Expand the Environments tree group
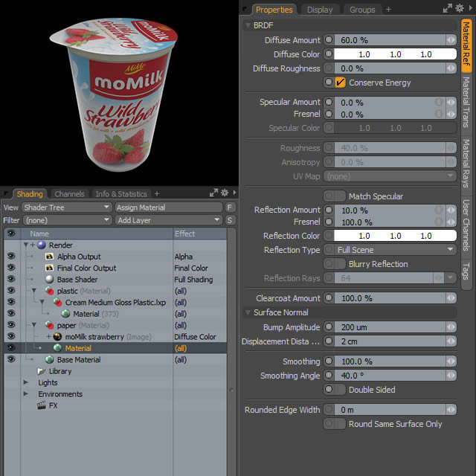Viewport: 476px width, 476px height. [26, 393]
